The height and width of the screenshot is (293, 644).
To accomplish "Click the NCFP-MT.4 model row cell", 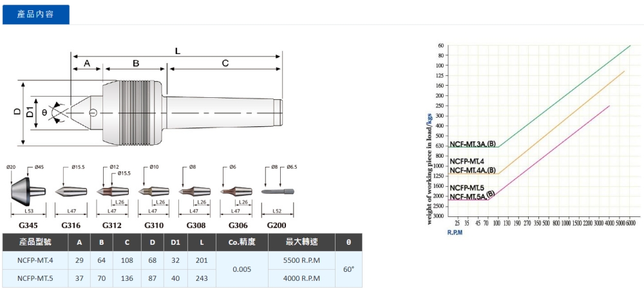I will [35, 261].
